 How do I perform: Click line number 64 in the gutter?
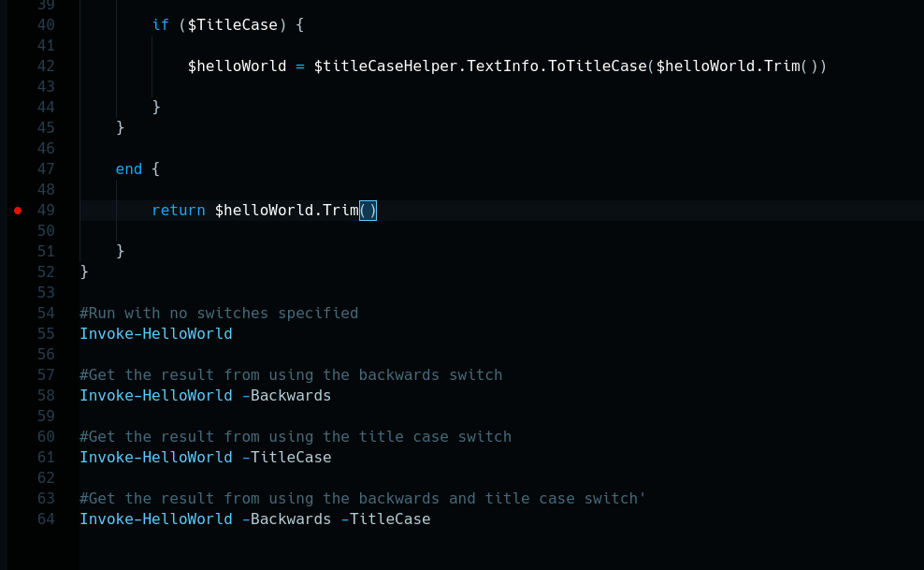[x=46, y=519]
